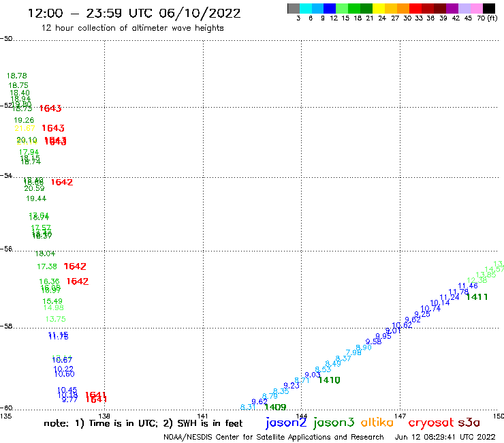Click the latitude axis label -54
This screenshot has height=443, width=504.
(x=6, y=175)
